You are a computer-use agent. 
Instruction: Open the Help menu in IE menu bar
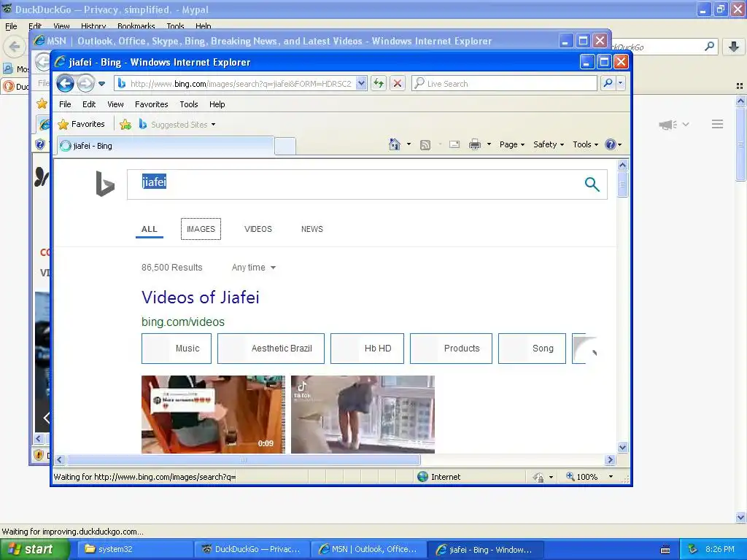point(217,104)
